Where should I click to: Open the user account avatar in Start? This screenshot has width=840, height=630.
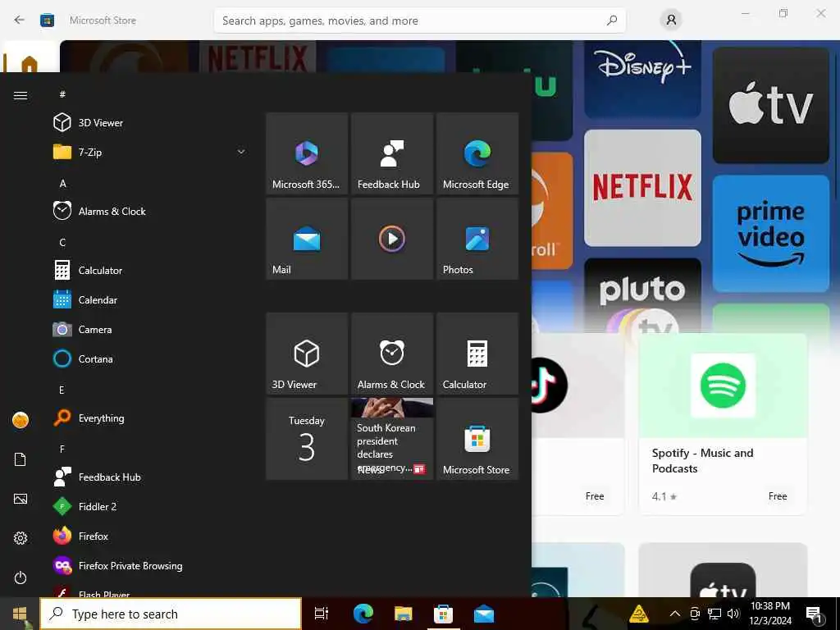coord(21,420)
